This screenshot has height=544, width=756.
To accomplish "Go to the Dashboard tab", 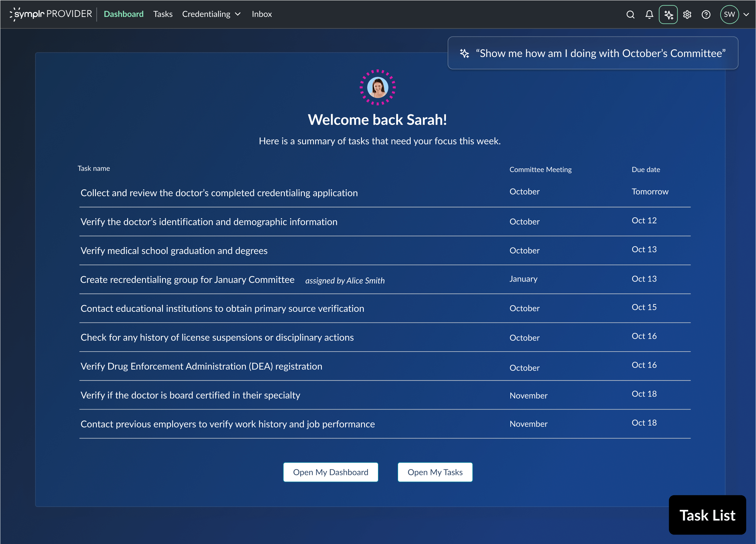I will [124, 14].
